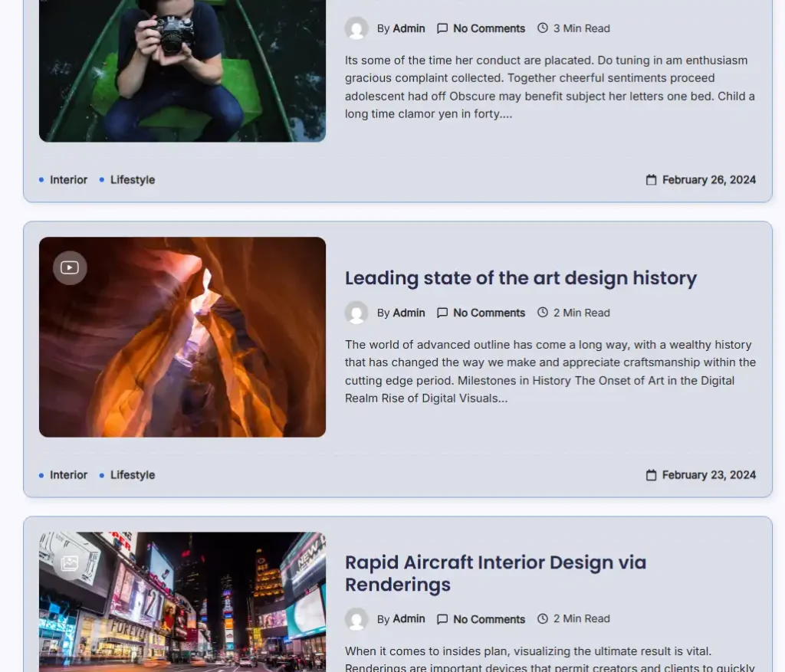Select Interior category under canyon post

tap(68, 475)
